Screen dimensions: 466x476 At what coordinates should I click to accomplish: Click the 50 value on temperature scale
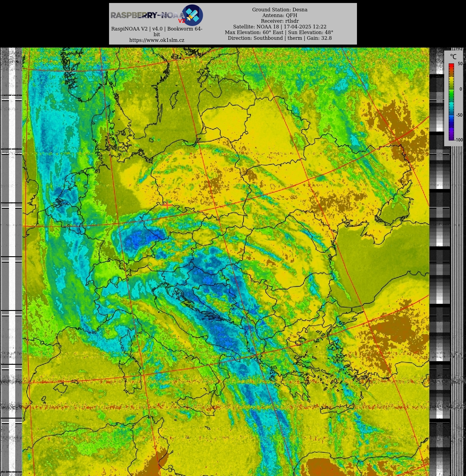460,64
